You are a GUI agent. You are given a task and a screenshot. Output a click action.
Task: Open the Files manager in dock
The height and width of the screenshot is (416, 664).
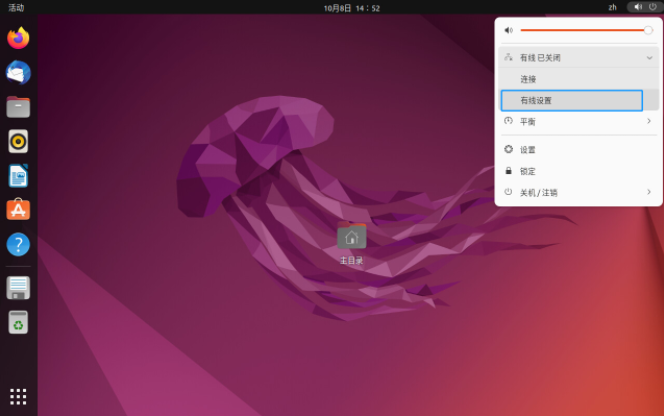[x=18, y=107]
